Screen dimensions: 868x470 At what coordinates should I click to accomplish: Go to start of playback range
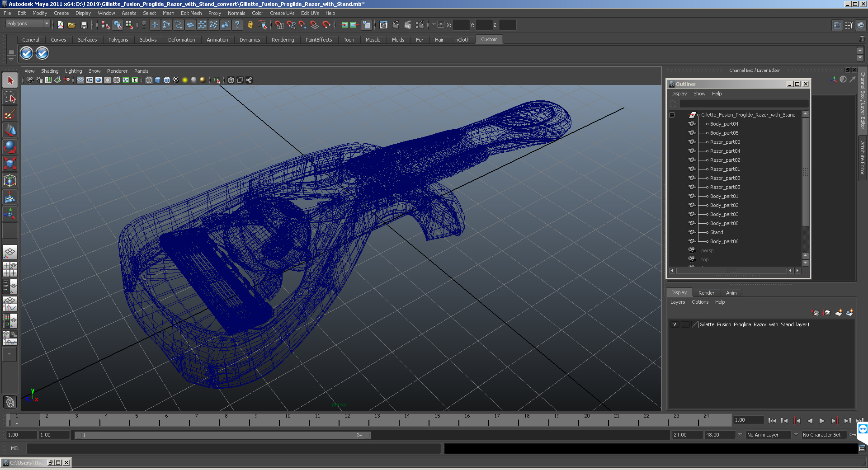click(x=772, y=421)
